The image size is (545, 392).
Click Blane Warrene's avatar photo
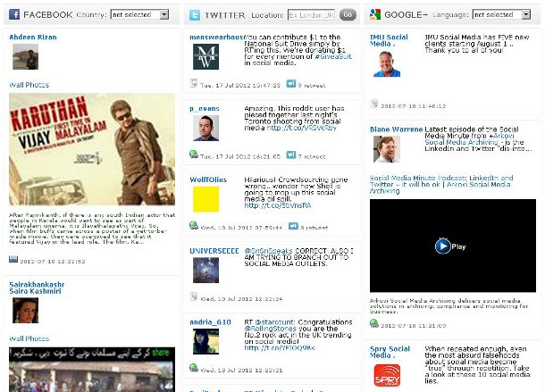(387, 149)
